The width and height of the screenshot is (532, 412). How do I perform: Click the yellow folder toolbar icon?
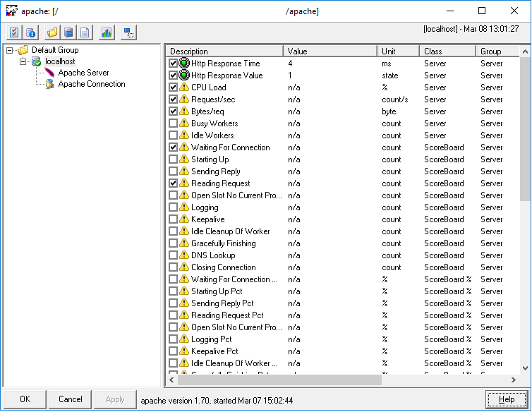[52, 32]
